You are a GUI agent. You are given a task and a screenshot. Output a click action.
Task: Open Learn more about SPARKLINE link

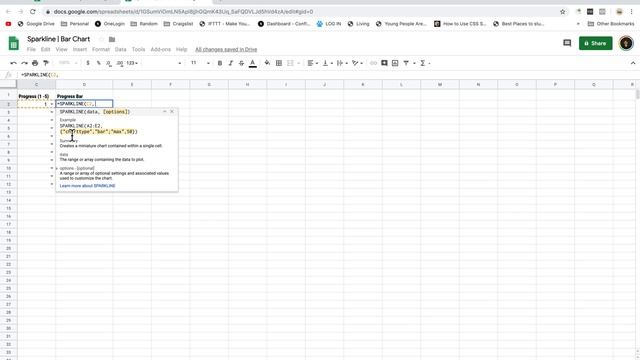pos(87,186)
